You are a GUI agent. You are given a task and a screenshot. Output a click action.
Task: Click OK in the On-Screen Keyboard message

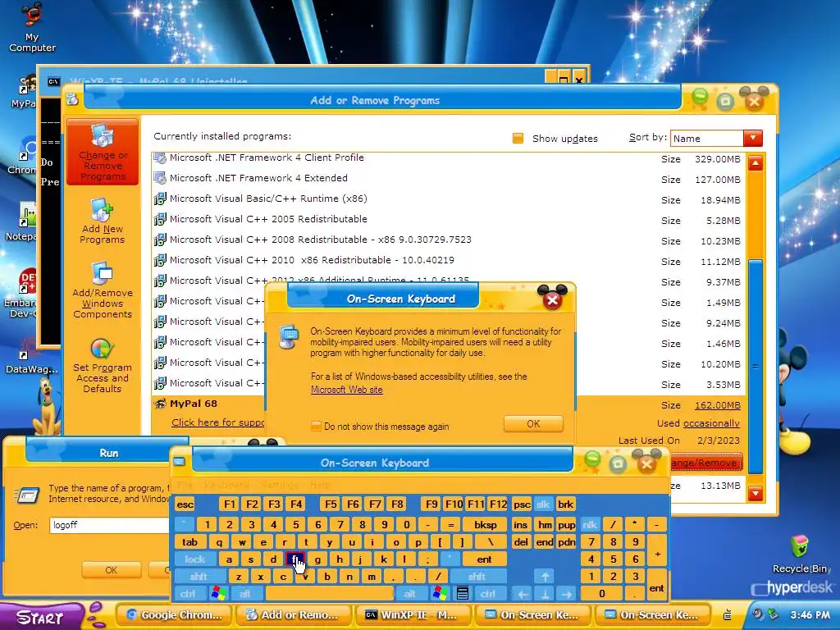coord(533,424)
